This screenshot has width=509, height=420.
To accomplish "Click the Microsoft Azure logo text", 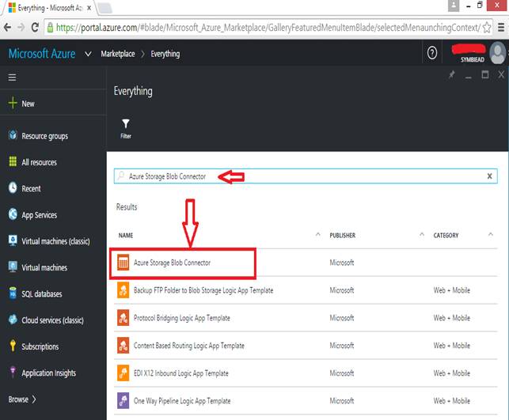I will (x=42, y=54).
